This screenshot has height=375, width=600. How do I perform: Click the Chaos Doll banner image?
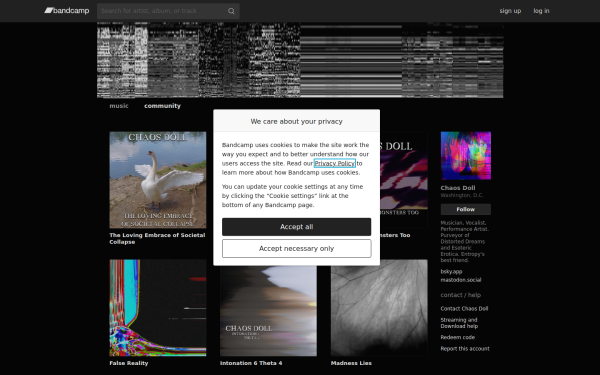300,60
